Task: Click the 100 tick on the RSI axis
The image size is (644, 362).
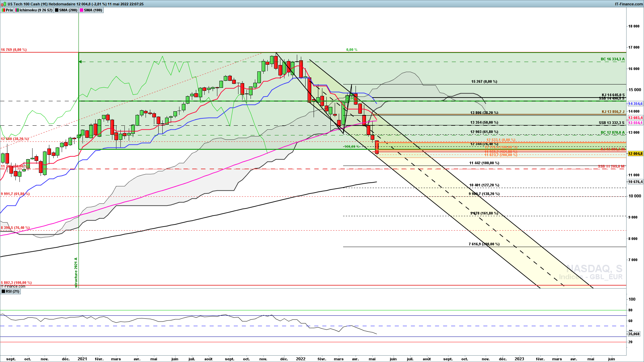Action: 632,299
